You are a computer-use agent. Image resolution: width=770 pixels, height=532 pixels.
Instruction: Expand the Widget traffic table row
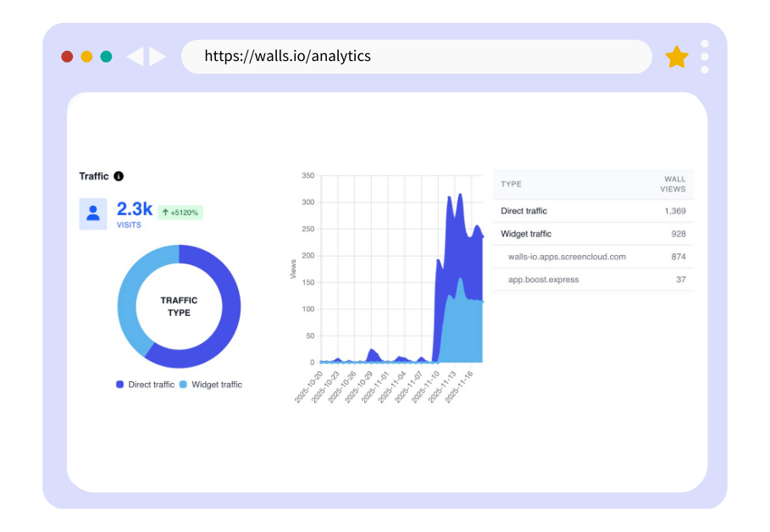coord(525,234)
